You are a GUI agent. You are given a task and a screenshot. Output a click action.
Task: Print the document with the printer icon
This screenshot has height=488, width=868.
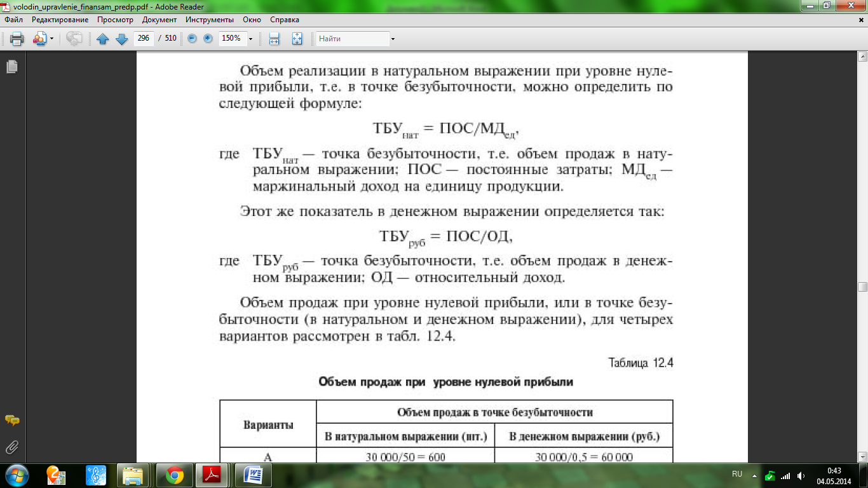point(17,39)
